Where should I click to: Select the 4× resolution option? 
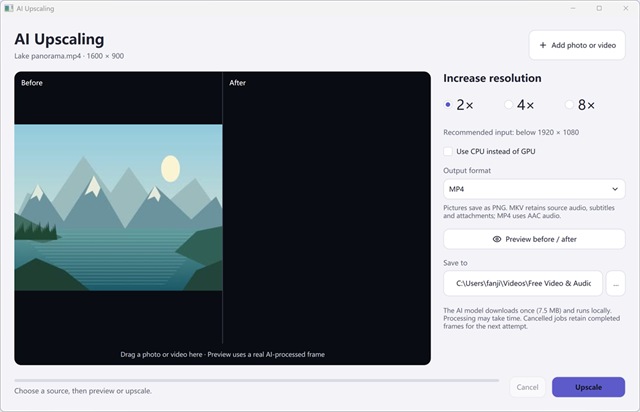click(x=519, y=105)
